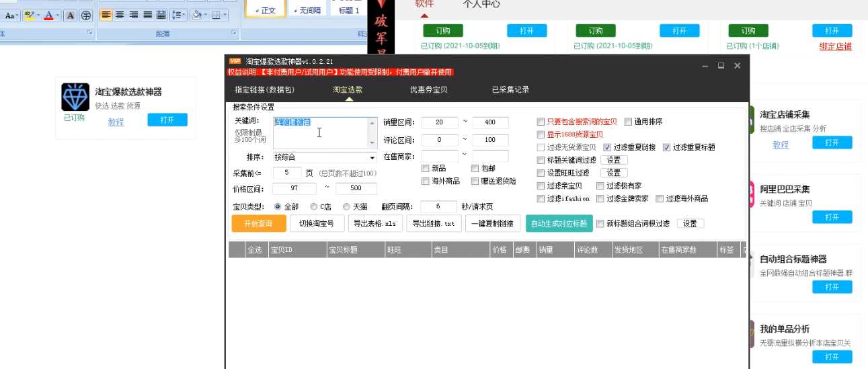Click 切换淘宝号 button

tap(317, 224)
